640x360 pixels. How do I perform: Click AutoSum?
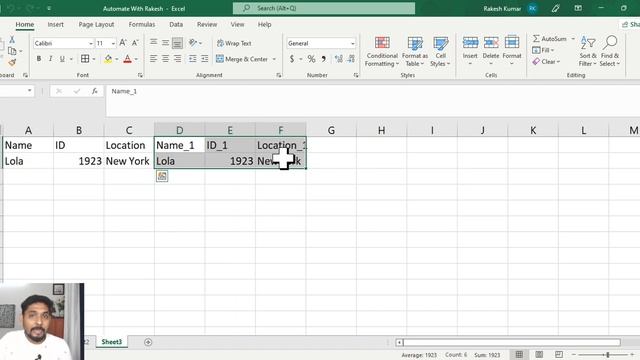550,39
